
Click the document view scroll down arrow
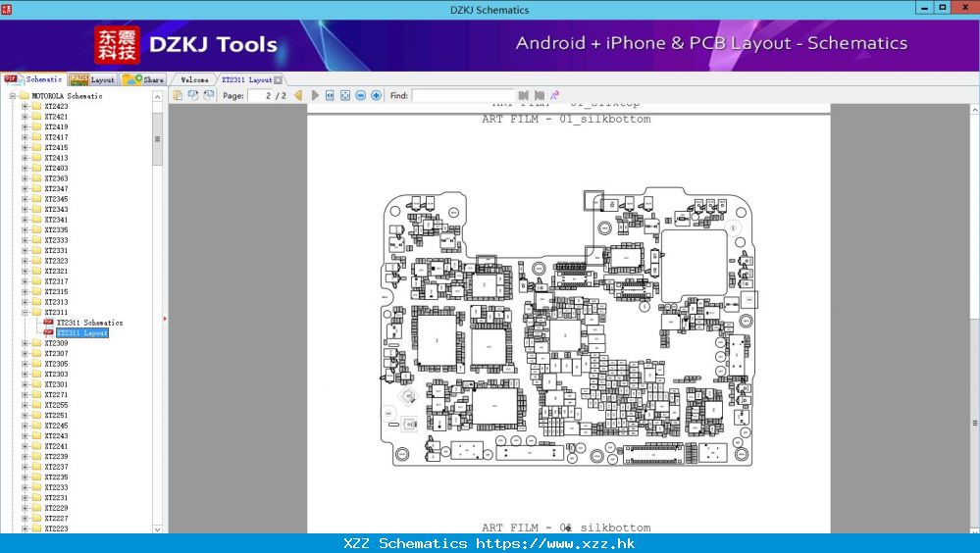tap(975, 528)
